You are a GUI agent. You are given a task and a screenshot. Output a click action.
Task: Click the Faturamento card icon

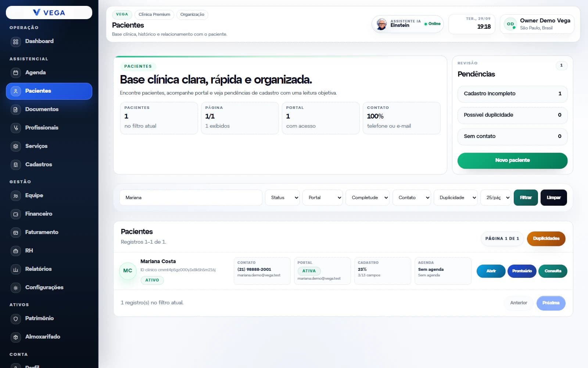point(15,233)
